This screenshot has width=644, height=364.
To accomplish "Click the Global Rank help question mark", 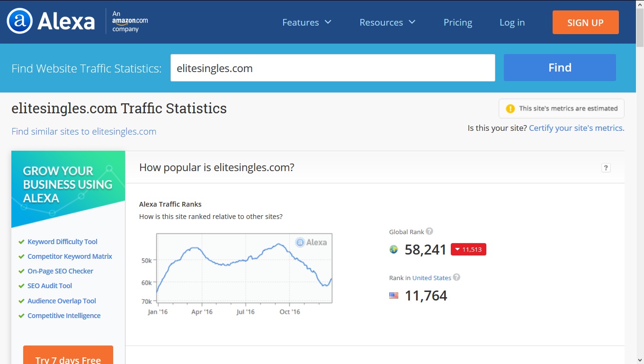I will [x=429, y=231].
